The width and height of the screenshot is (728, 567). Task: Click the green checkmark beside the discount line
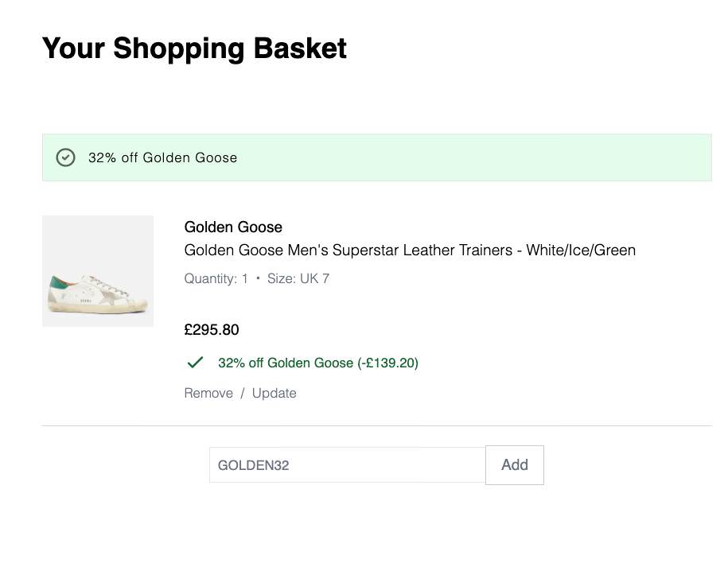(x=195, y=362)
